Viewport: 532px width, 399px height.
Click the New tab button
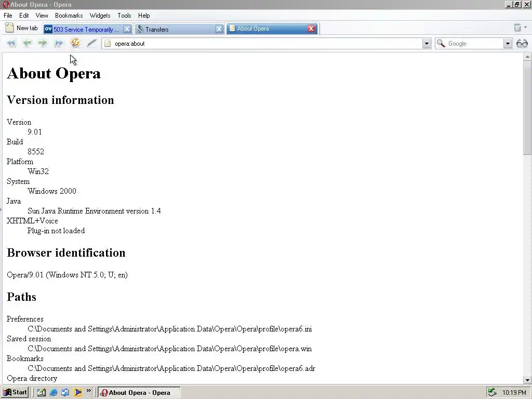point(21,28)
